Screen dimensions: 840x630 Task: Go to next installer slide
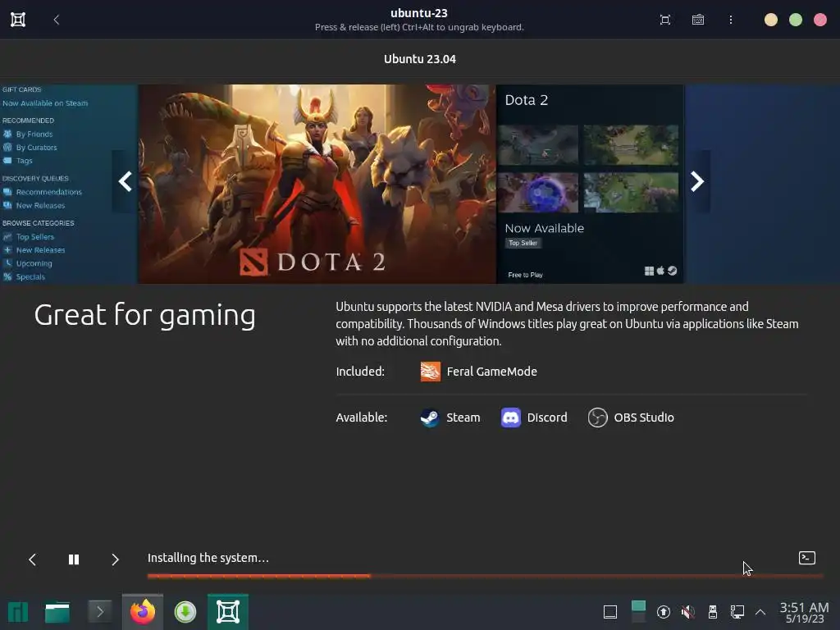[x=115, y=559]
